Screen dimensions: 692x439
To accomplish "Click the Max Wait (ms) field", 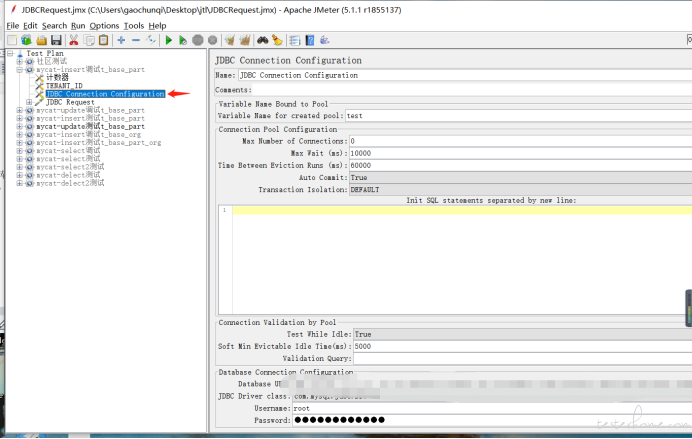I will pos(520,154).
